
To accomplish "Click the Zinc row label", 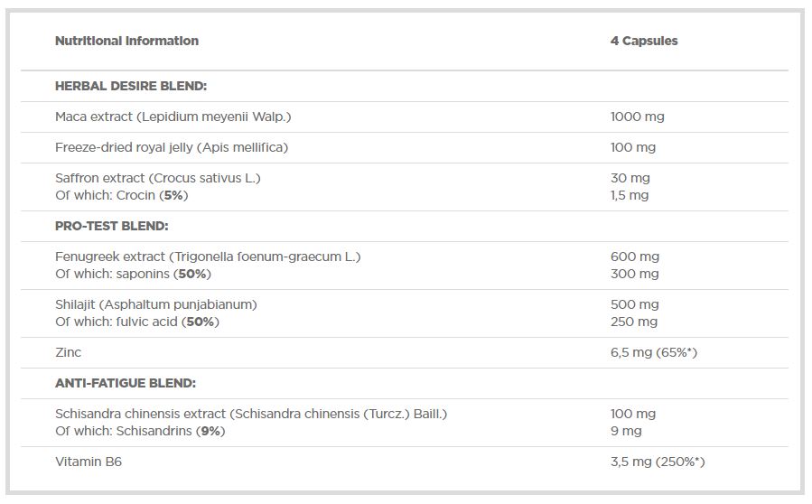I will point(69,352).
